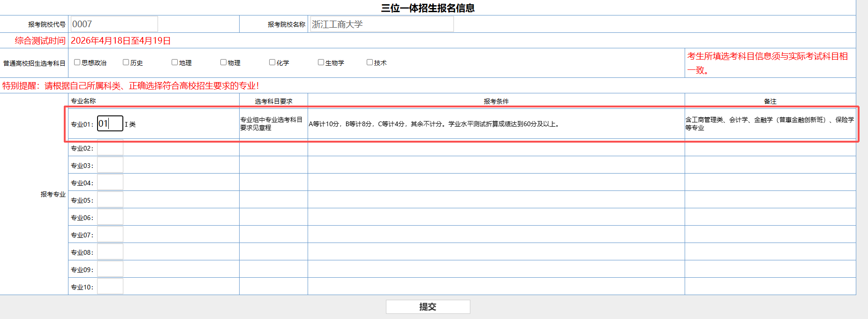The image size is (868, 319).
Task: Enable the 物理 checkbox
Action: click(223, 62)
